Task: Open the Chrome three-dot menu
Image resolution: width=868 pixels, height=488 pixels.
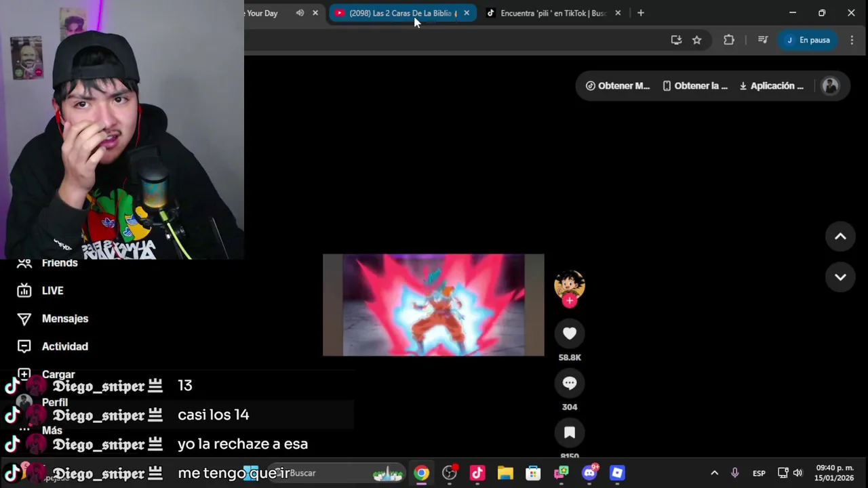Action: pos(852,40)
